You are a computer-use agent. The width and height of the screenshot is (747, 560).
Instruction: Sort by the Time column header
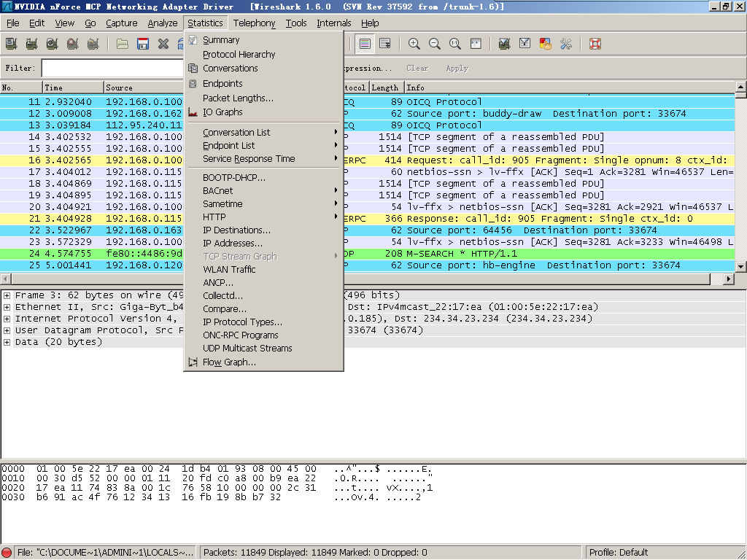click(x=73, y=87)
